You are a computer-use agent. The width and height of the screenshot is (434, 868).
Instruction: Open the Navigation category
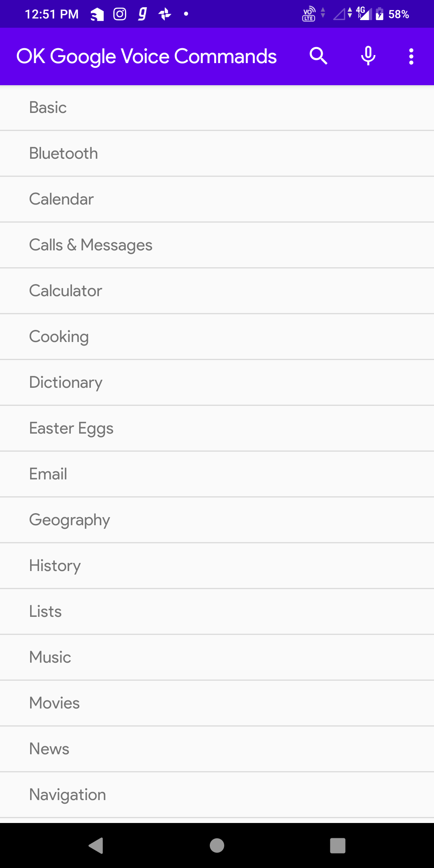coord(217,795)
